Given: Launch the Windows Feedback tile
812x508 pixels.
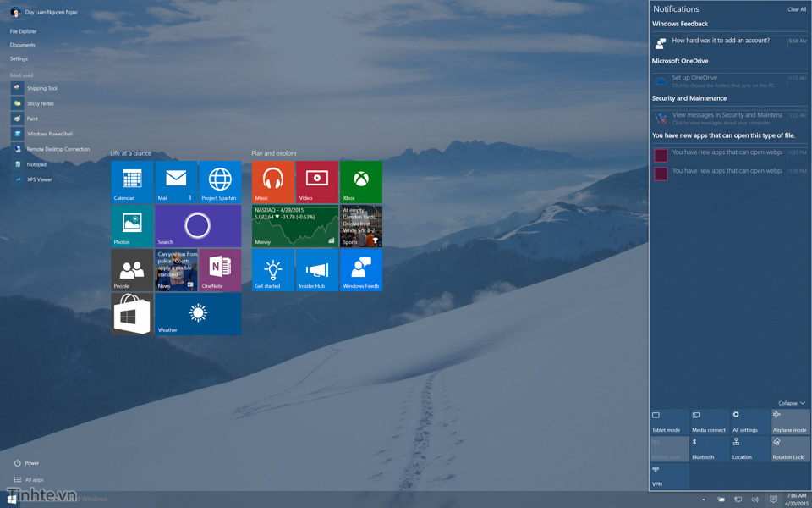Looking at the screenshot, I should 361,270.
